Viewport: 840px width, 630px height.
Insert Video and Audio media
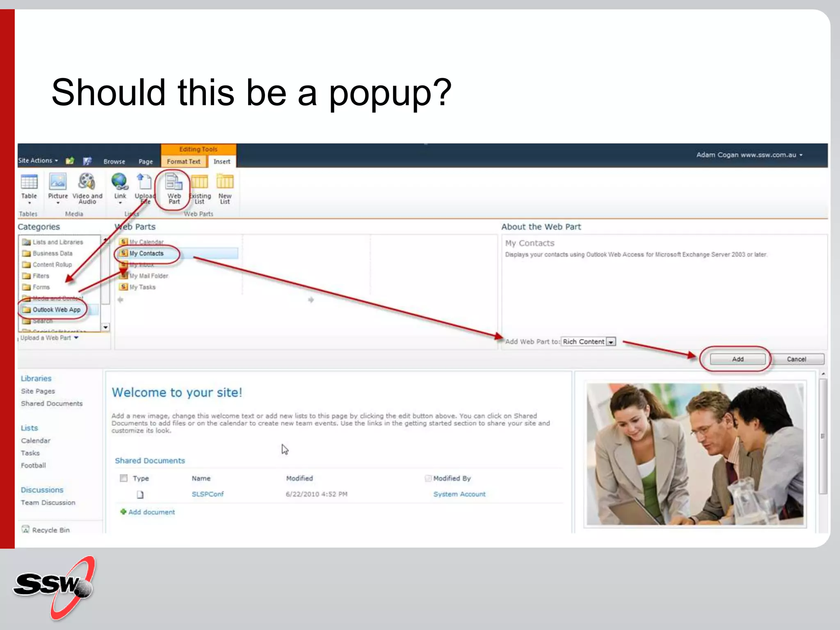(87, 188)
